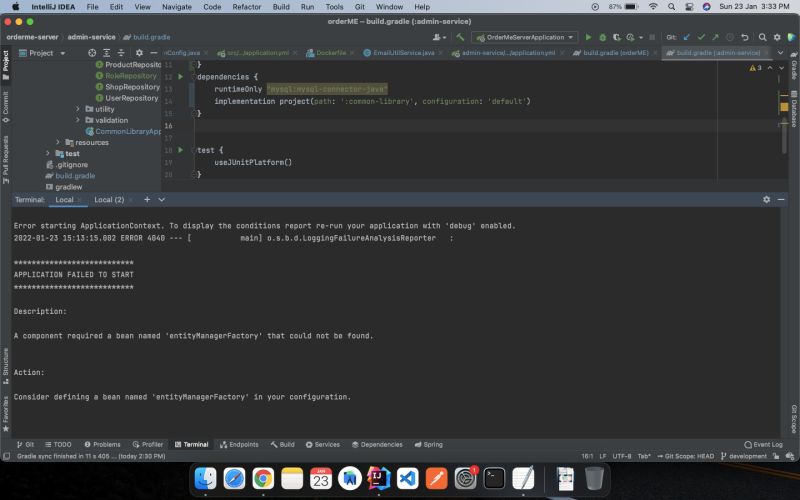The image size is (800, 500).
Task: Open Terminal app from Dock
Action: [494, 479]
